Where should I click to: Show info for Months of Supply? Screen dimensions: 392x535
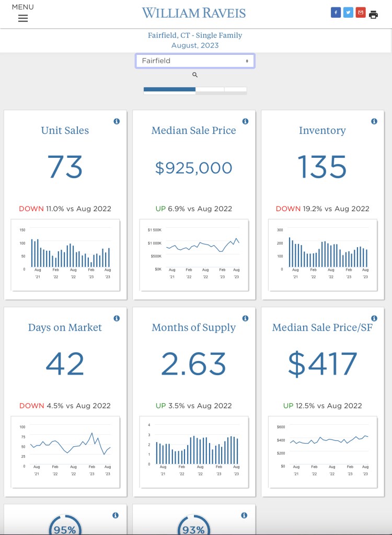pos(245,318)
